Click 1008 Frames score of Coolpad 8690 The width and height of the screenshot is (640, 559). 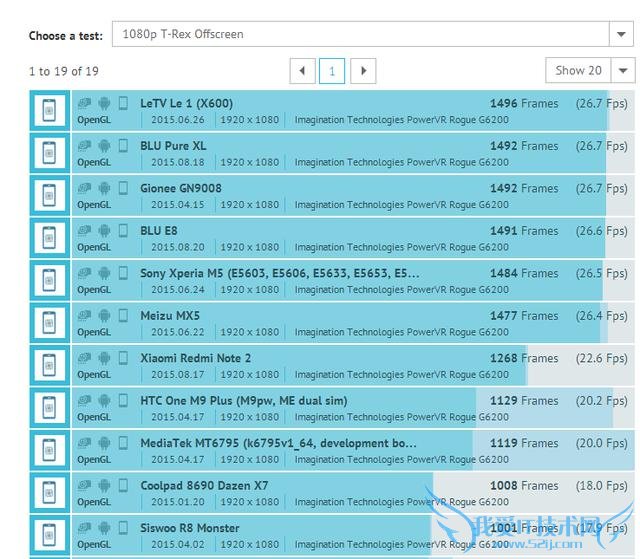[x=524, y=485]
